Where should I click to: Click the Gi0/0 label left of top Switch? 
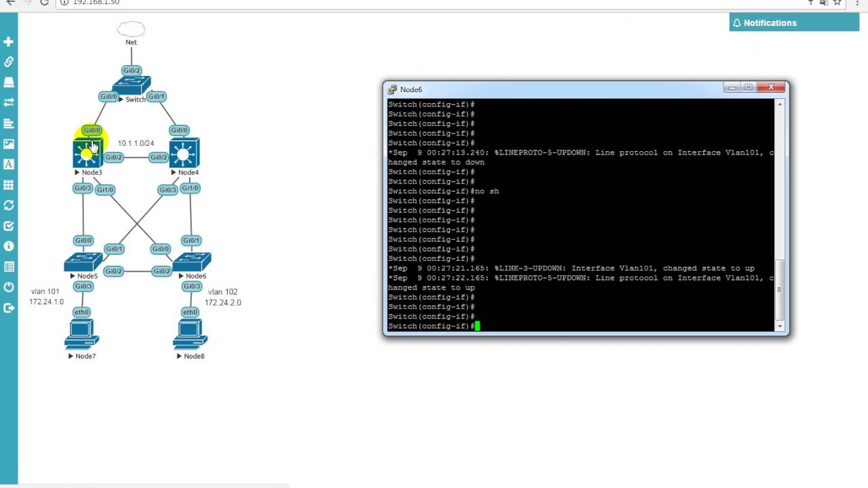tap(108, 96)
